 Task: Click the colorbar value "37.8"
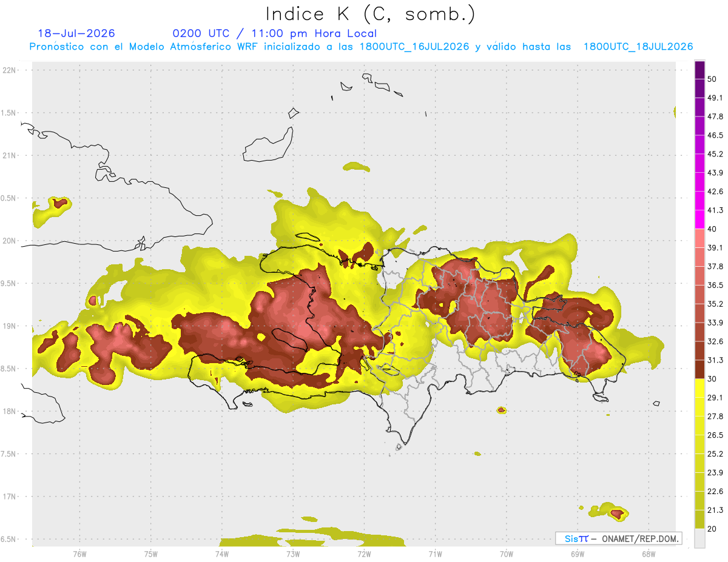pos(715,267)
